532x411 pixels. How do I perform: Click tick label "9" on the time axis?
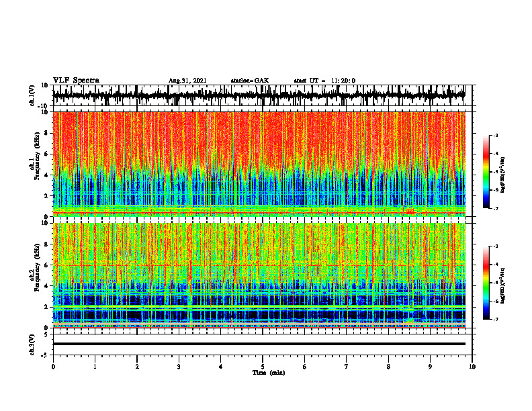coord(430,367)
